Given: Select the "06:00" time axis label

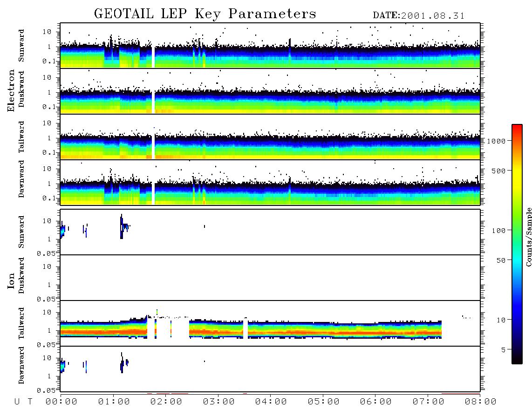Looking at the screenshot, I should 376,402.
